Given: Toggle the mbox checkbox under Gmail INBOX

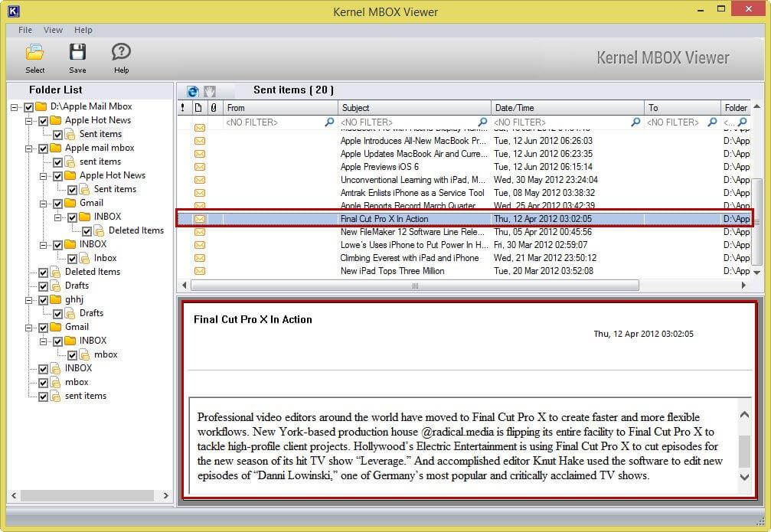Looking at the screenshot, I should pyautogui.click(x=72, y=355).
